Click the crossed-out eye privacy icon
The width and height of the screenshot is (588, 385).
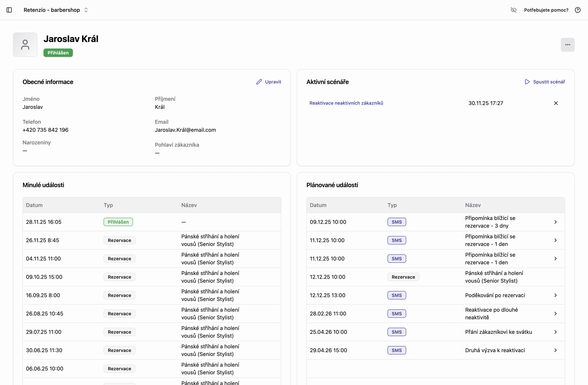[513, 10]
